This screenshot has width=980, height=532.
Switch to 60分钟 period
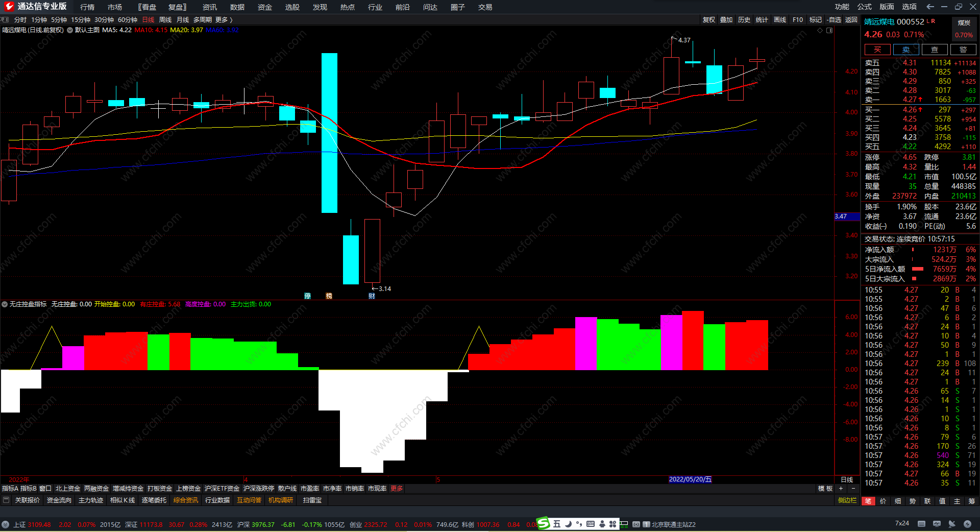point(128,20)
